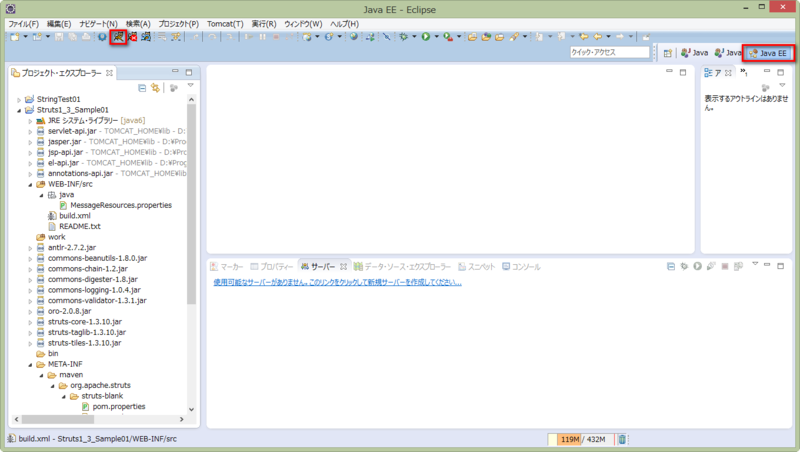This screenshot has height=452, width=800.
Task: Click the debug (bug) toolbar icon
Action: pyautogui.click(x=404, y=37)
